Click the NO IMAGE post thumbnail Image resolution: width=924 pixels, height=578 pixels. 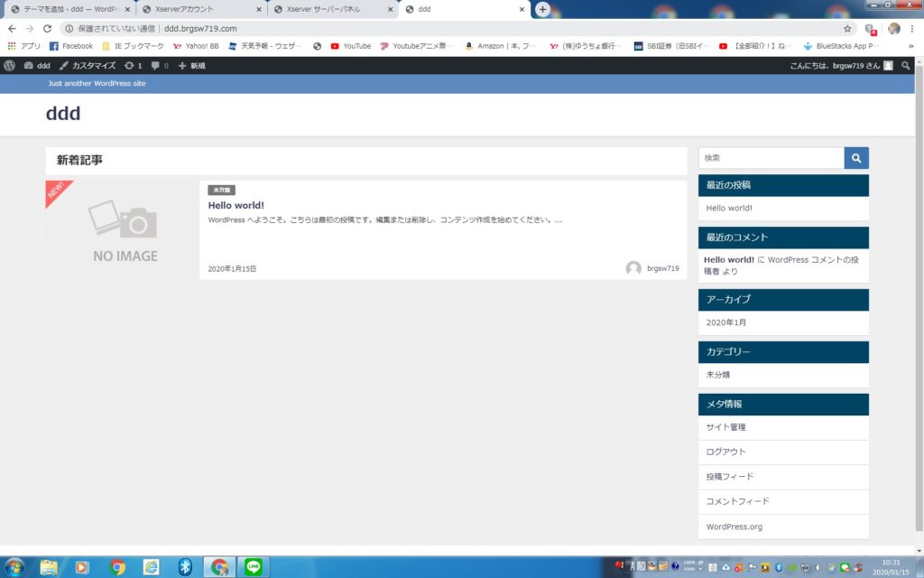pos(123,230)
